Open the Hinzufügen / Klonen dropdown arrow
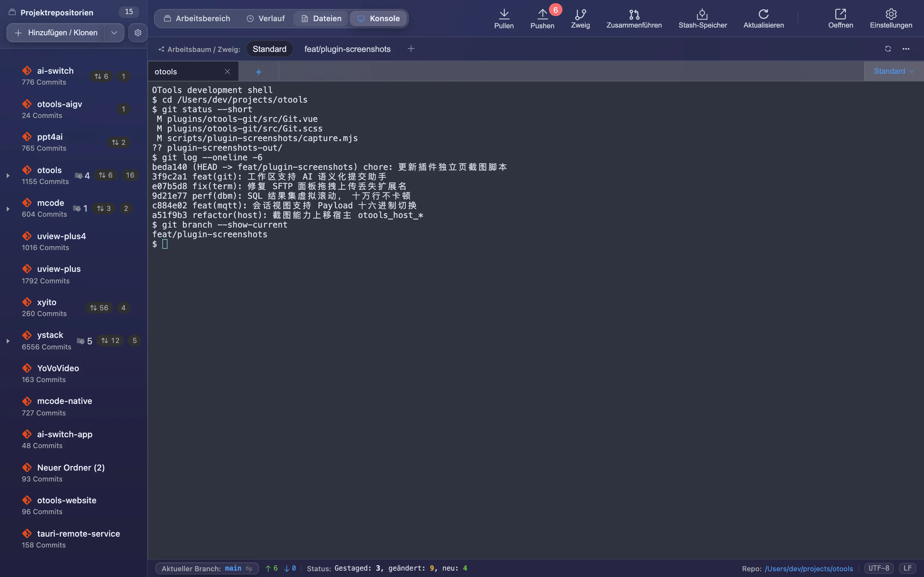The image size is (924, 577). (114, 33)
